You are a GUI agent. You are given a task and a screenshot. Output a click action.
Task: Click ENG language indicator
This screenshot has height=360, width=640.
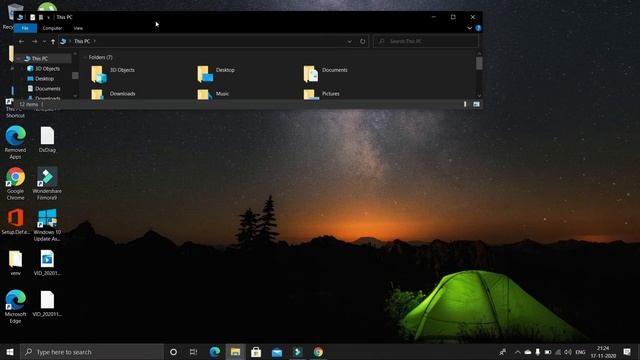pos(580,352)
